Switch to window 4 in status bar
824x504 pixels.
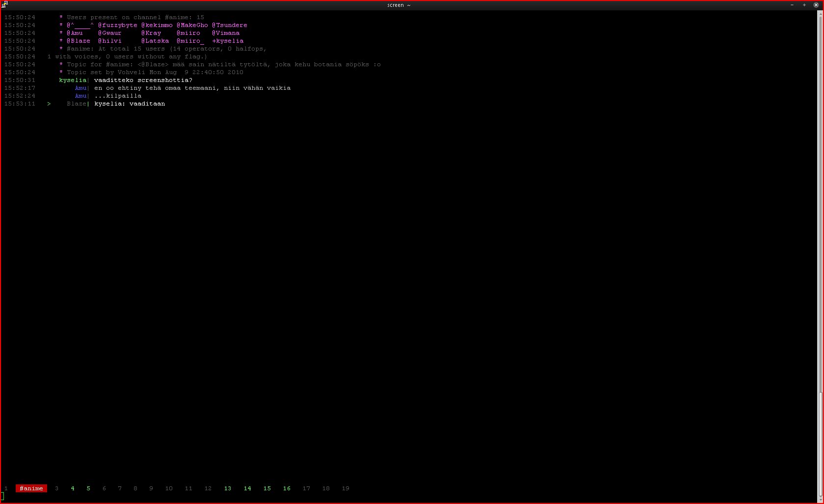[73, 488]
